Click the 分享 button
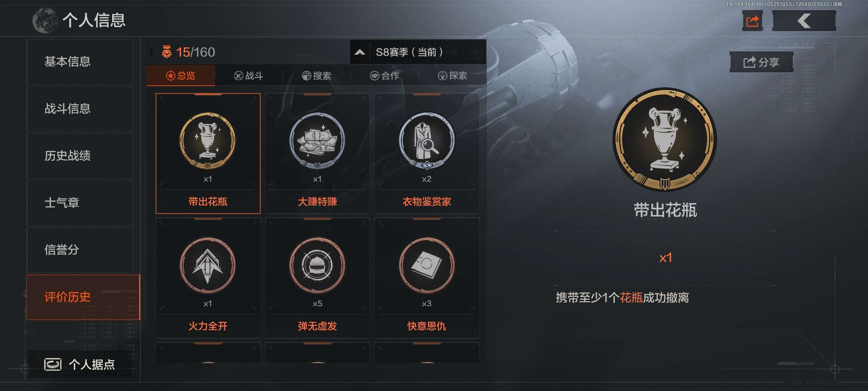This screenshot has height=391, width=868. [x=761, y=62]
